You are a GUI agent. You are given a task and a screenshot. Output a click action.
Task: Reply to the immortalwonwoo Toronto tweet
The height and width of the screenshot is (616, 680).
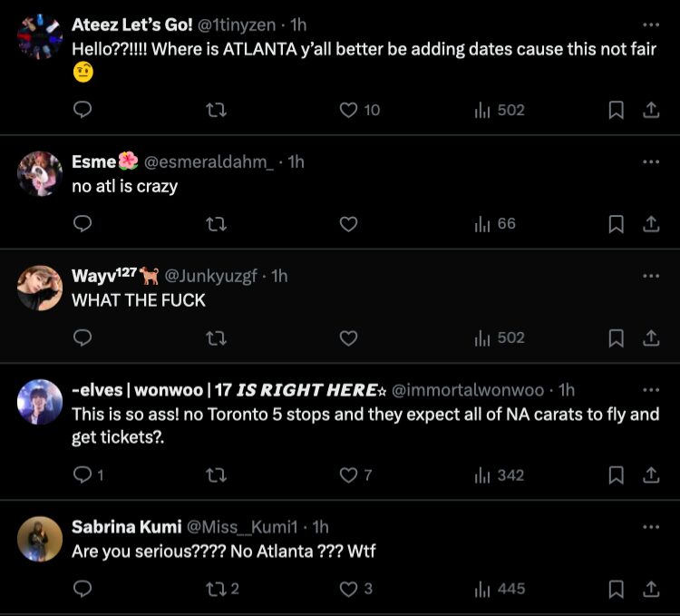[83, 474]
